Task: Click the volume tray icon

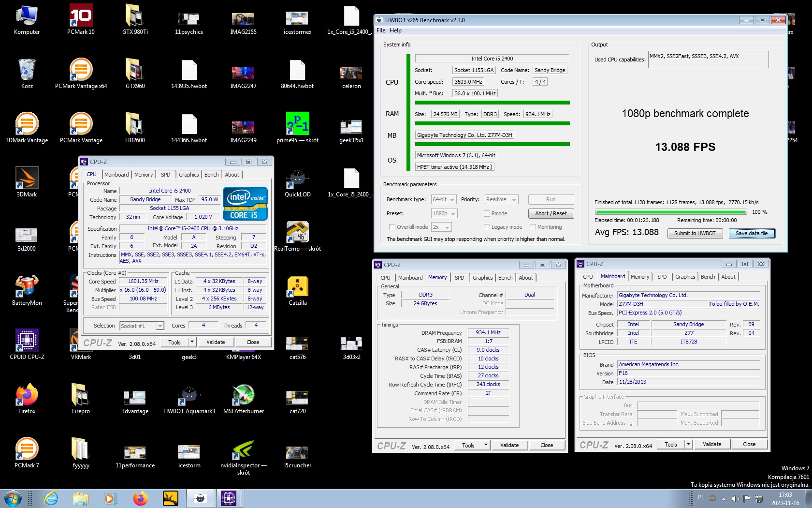Action: click(735, 498)
